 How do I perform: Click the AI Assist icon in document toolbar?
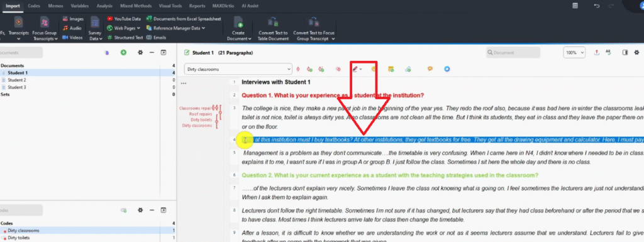pos(447,69)
